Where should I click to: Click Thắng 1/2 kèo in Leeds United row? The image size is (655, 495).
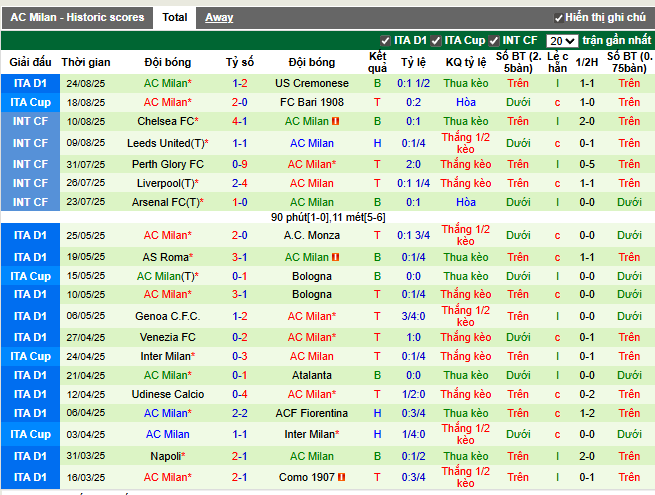(465, 143)
